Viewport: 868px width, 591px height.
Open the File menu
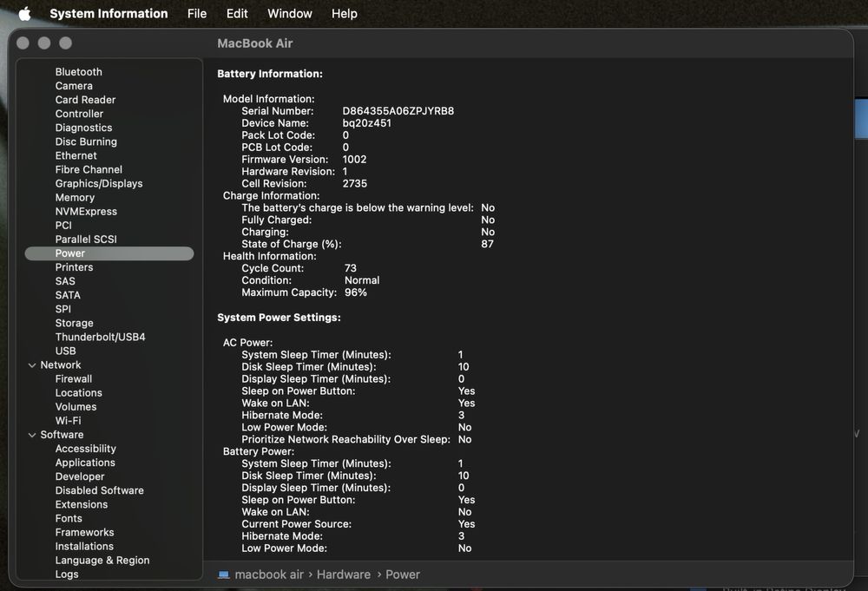197,13
